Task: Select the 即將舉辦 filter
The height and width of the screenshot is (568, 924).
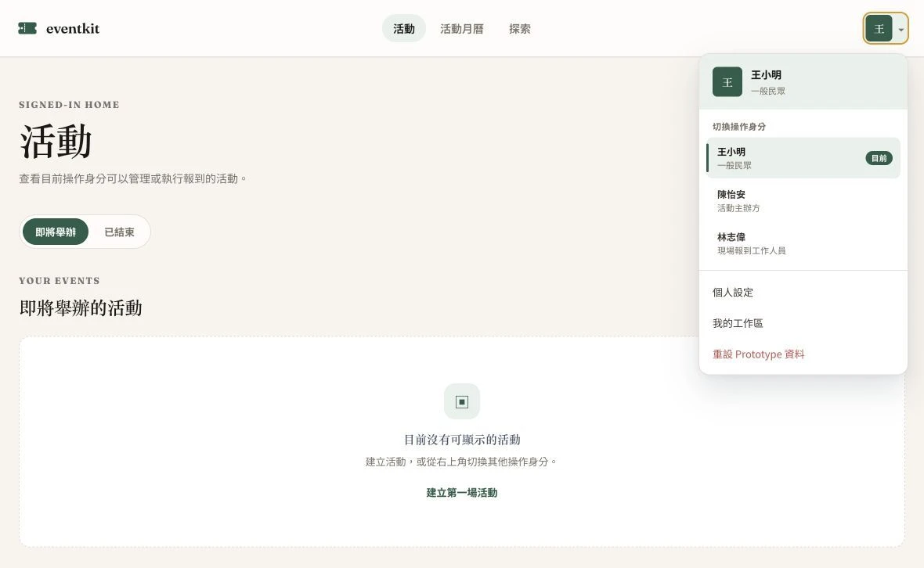Action: click(x=56, y=232)
